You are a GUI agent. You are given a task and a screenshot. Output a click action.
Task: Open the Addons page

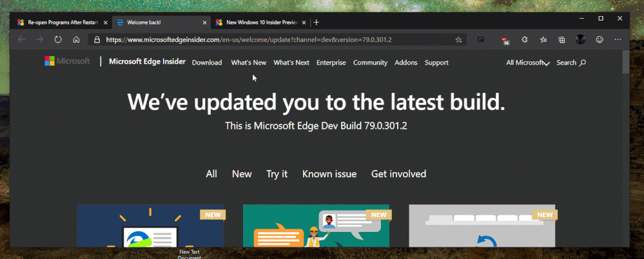point(405,62)
